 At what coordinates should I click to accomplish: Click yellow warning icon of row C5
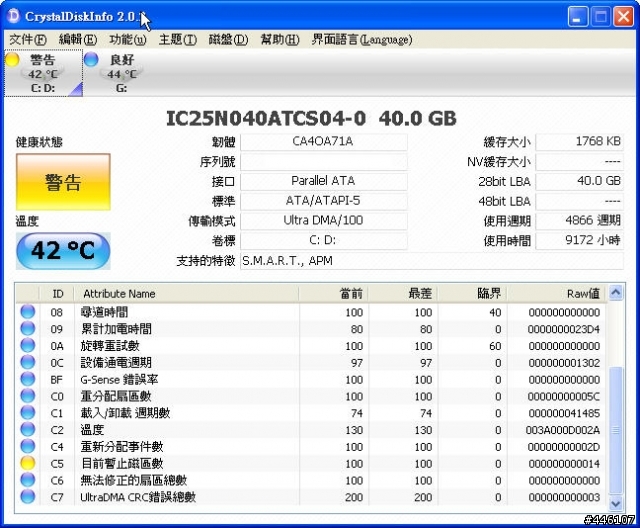(28, 463)
